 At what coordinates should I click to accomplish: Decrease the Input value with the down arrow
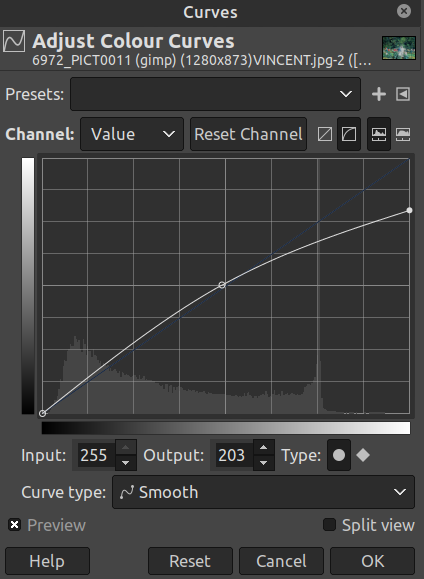pos(126,463)
